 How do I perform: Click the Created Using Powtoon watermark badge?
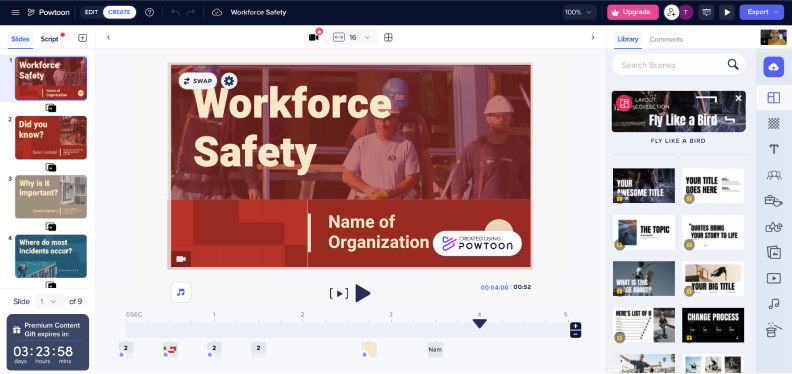(x=477, y=244)
